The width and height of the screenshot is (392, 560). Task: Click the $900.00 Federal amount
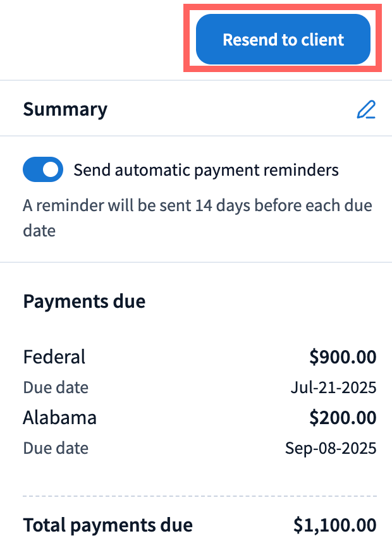pyautogui.click(x=343, y=357)
